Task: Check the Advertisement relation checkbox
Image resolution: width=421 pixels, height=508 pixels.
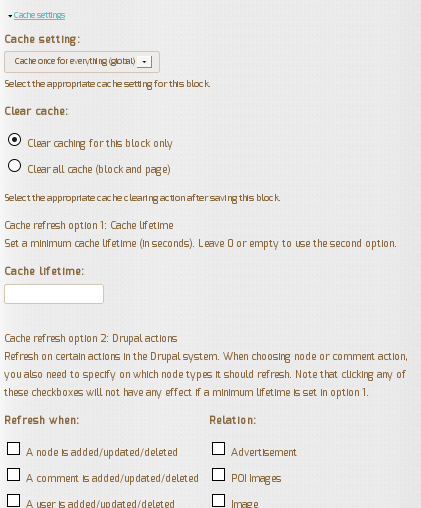Action: [x=218, y=449]
